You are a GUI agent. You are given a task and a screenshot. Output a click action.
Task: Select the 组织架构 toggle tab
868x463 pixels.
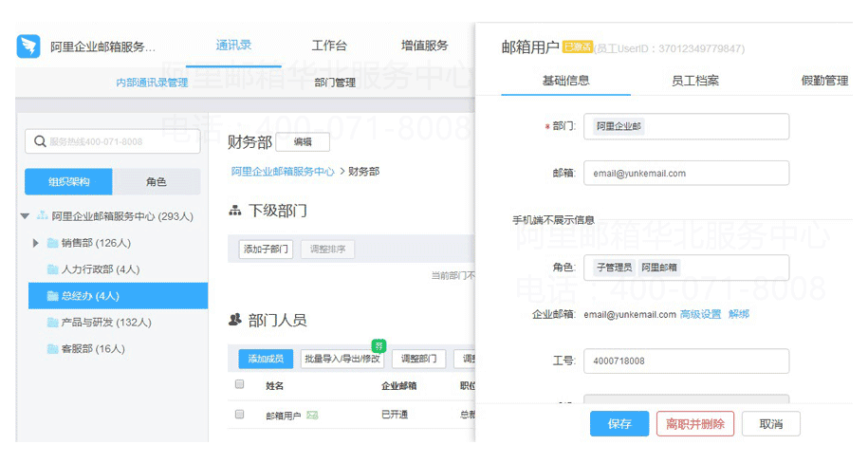click(68, 181)
